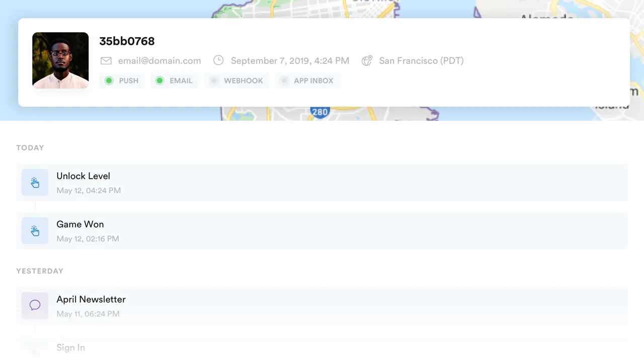Viewport: 644px width, 362px height.
Task: Click the email@domain.com address
Action: click(159, 61)
